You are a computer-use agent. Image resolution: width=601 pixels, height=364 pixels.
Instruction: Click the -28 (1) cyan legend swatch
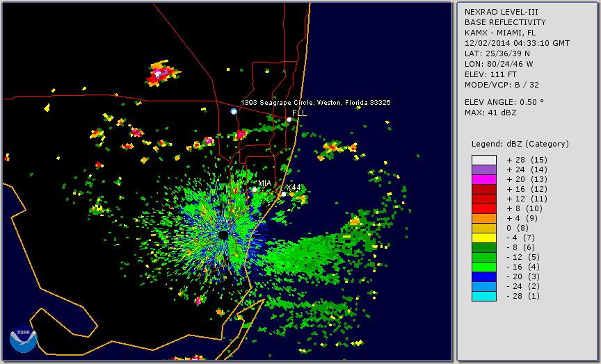[484, 296]
